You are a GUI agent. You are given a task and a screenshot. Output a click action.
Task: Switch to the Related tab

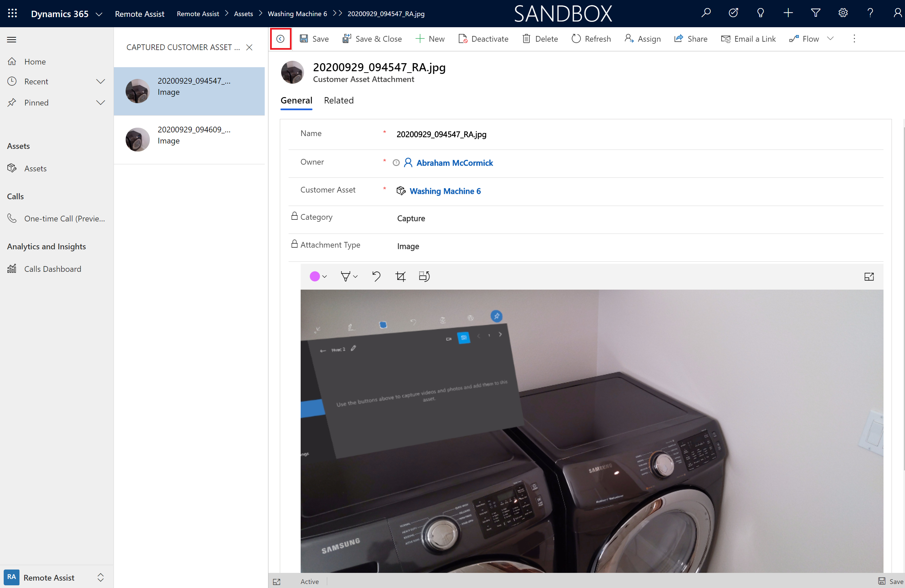338,100
